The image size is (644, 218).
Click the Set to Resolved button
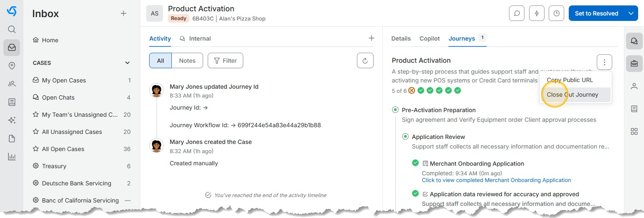coord(596,13)
